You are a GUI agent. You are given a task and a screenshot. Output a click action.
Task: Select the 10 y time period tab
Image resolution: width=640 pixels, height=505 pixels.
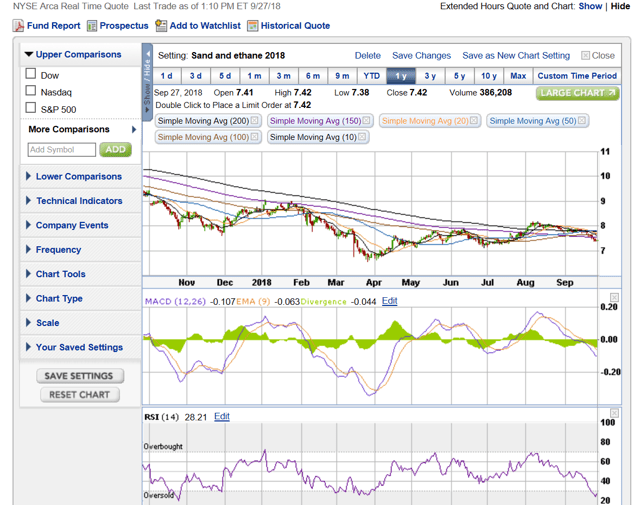(489, 76)
